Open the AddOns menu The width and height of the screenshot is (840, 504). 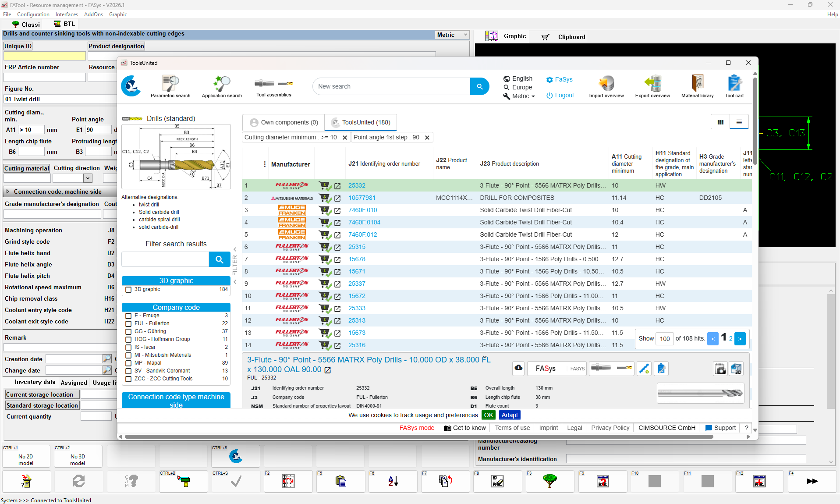pyautogui.click(x=93, y=14)
